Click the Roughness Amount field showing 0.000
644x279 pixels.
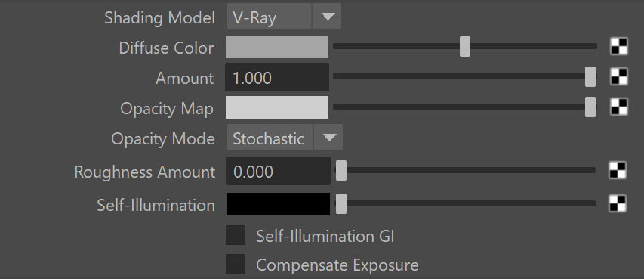279,171
